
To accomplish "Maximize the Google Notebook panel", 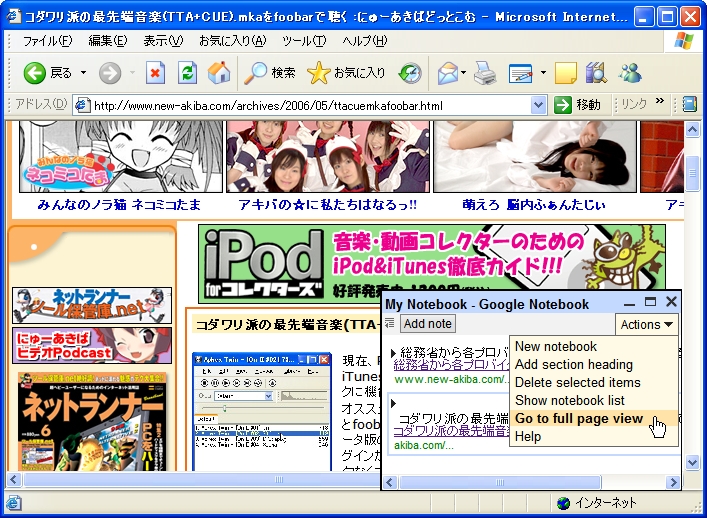I will point(650,302).
